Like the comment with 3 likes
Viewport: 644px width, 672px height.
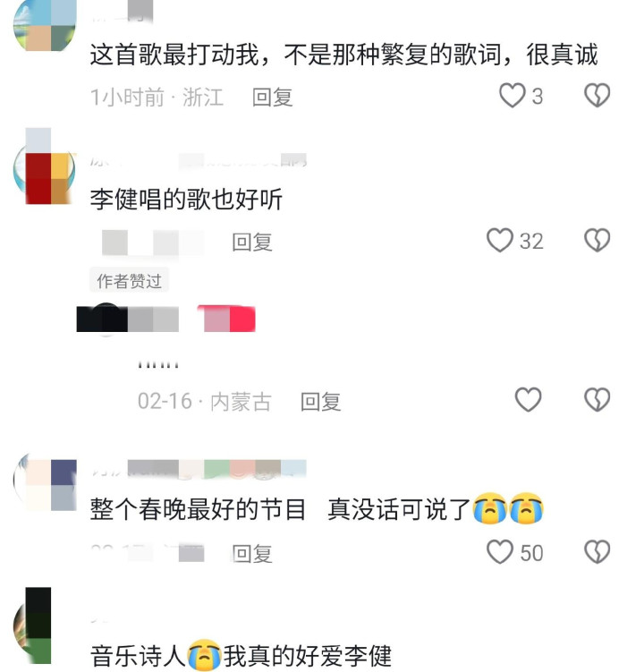tap(512, 95)
